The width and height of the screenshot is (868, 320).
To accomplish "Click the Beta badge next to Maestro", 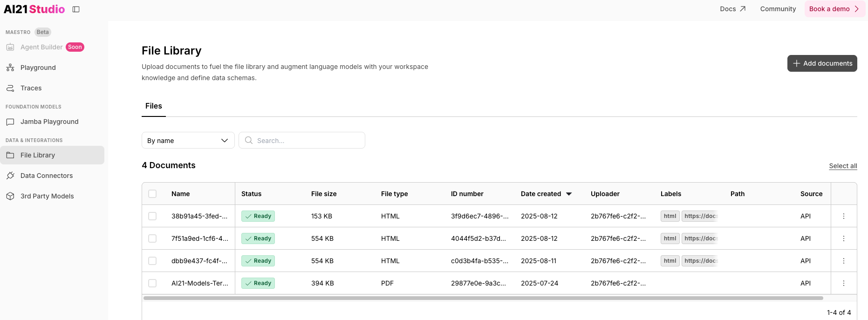I will [43, 32].
